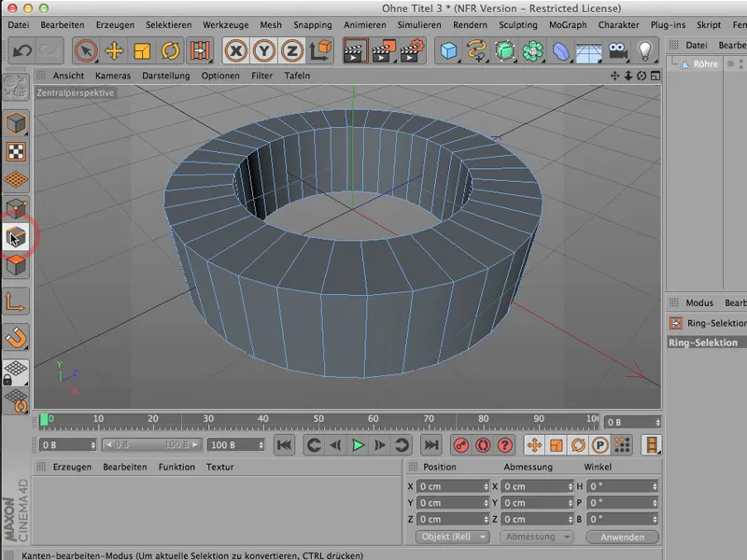The image size is (747, 560).
Task: Switch to Edges mode
Action: [16, 237]
